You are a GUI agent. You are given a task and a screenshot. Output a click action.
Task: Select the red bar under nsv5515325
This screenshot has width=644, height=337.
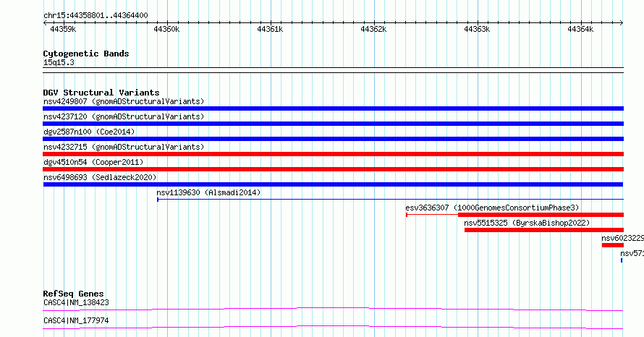(x=544, y=230)
